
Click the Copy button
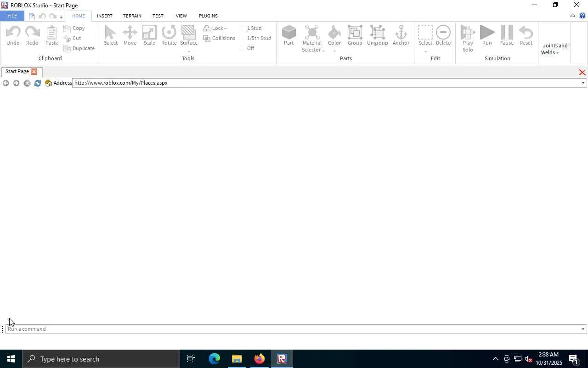tap(74, 28)
